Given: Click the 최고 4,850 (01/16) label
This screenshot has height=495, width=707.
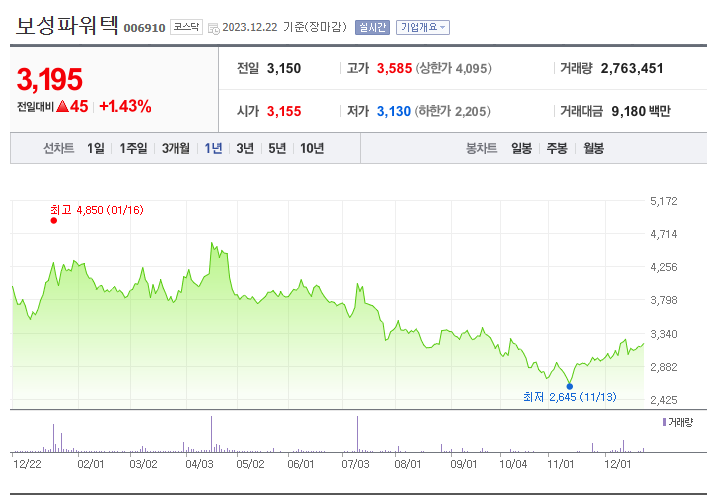Looking at the screenshot, I should (96, 210).
